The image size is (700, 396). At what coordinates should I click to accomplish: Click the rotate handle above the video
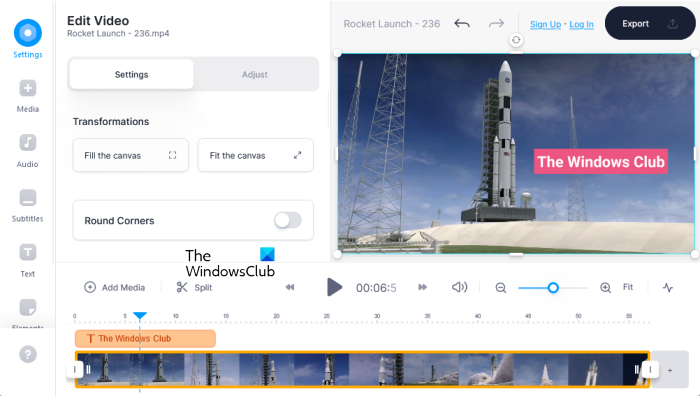pos(516,40)
